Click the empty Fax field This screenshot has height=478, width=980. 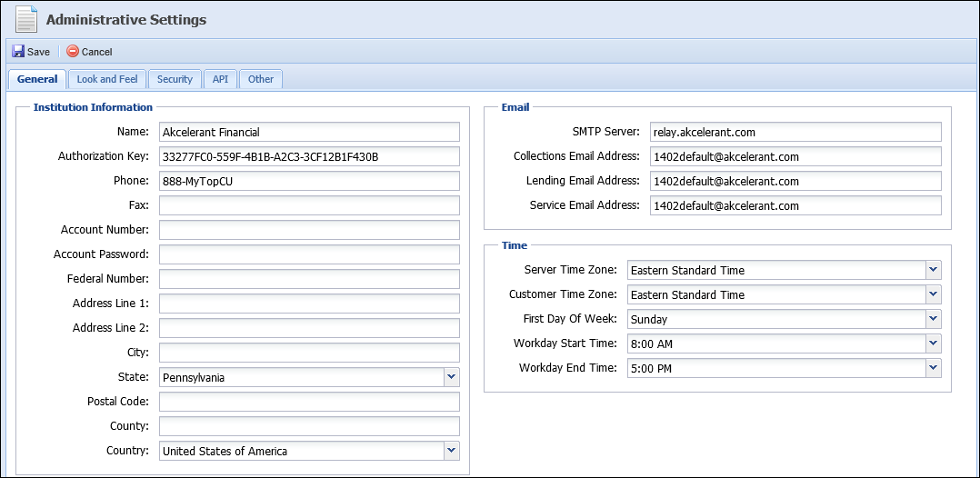coord(309,205)
